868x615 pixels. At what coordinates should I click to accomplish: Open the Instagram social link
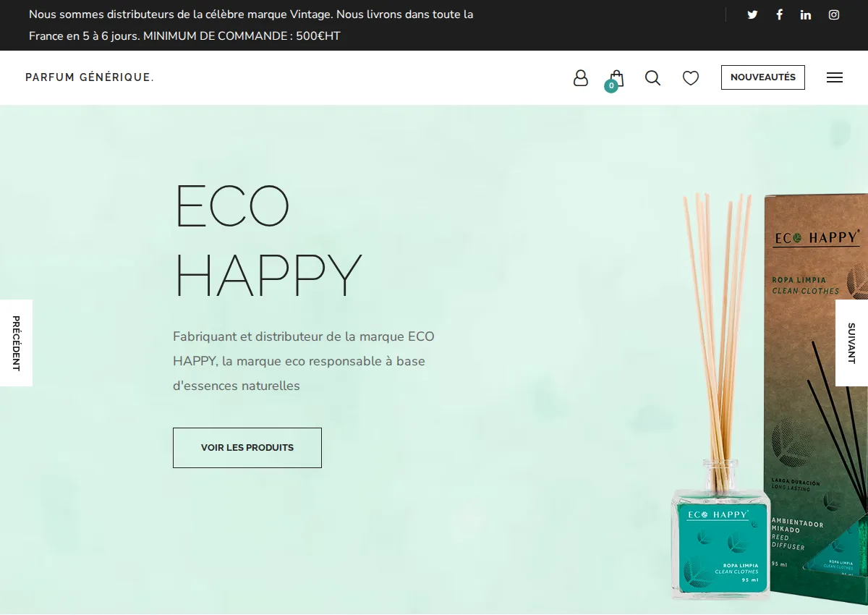(x=834, y=14)
